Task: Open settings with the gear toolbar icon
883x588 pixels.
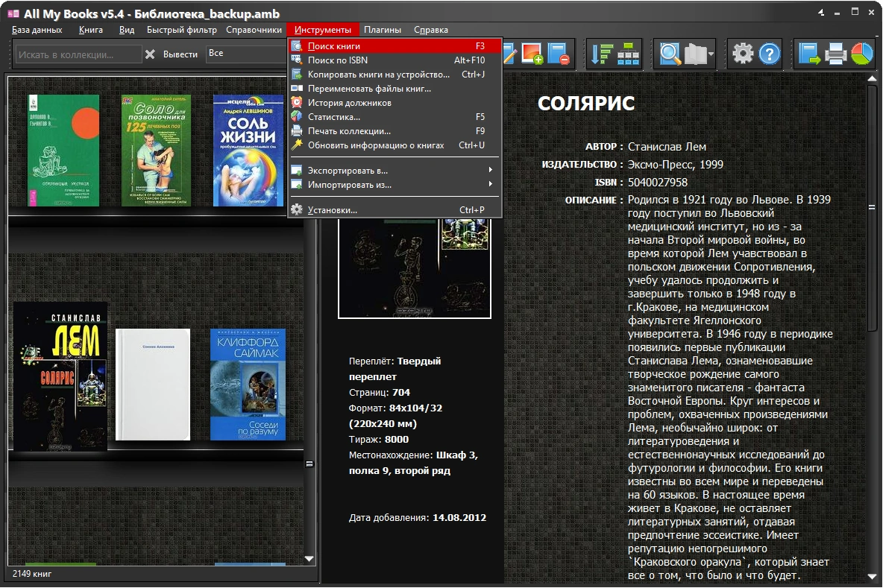Action: 743,54
